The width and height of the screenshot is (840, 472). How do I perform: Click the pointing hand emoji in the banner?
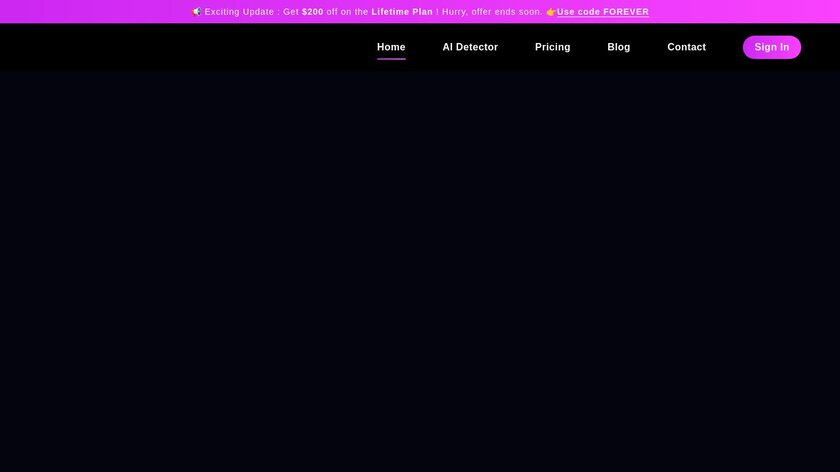[551, 12]
